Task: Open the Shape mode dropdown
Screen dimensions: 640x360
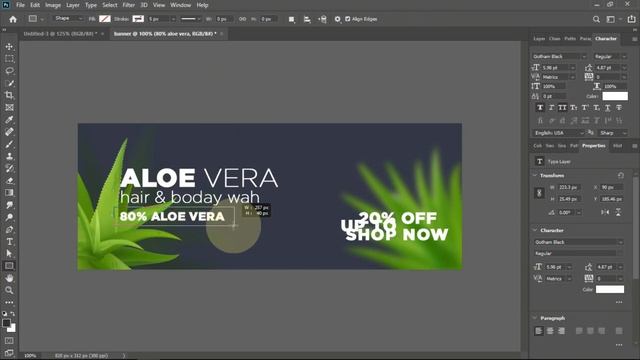Action: pyautogui.click(x=68, y=19)
